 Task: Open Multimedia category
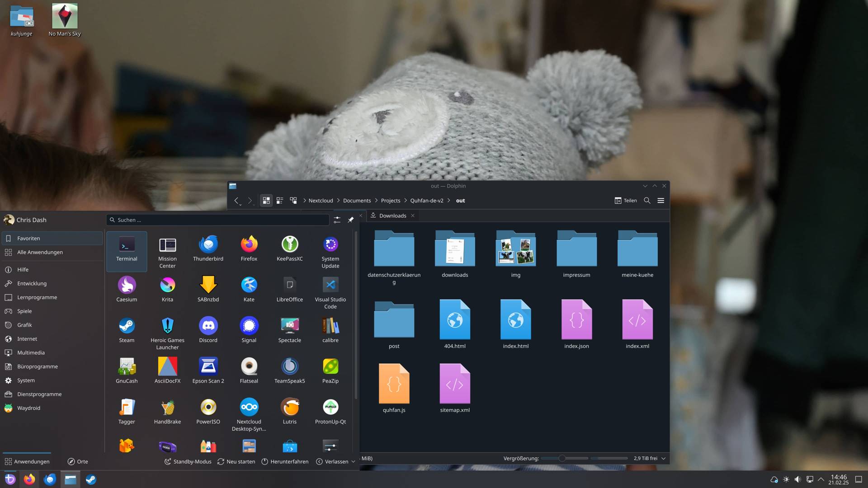pyautogui.click(x=52, y=352)
